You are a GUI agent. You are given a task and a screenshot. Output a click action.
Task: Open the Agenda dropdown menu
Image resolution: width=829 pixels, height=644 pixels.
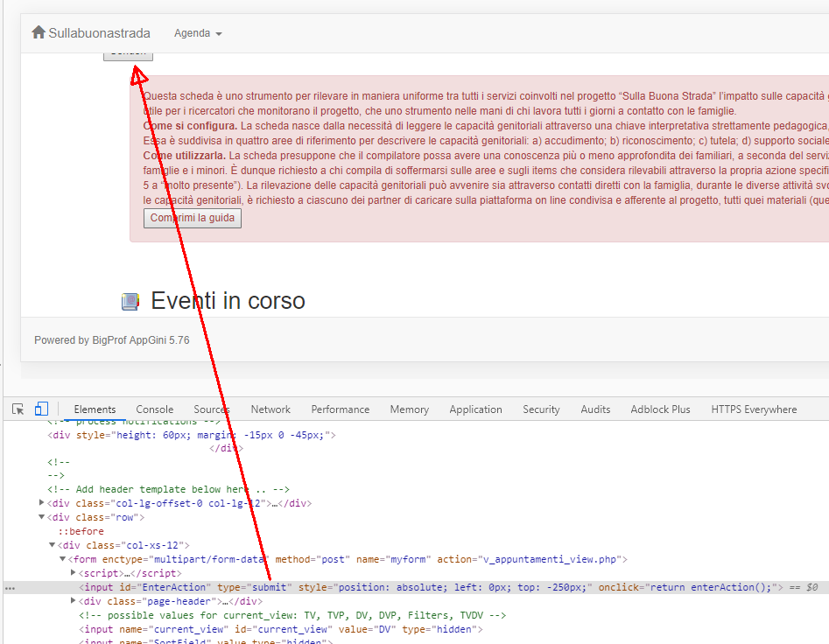[198, 33]
